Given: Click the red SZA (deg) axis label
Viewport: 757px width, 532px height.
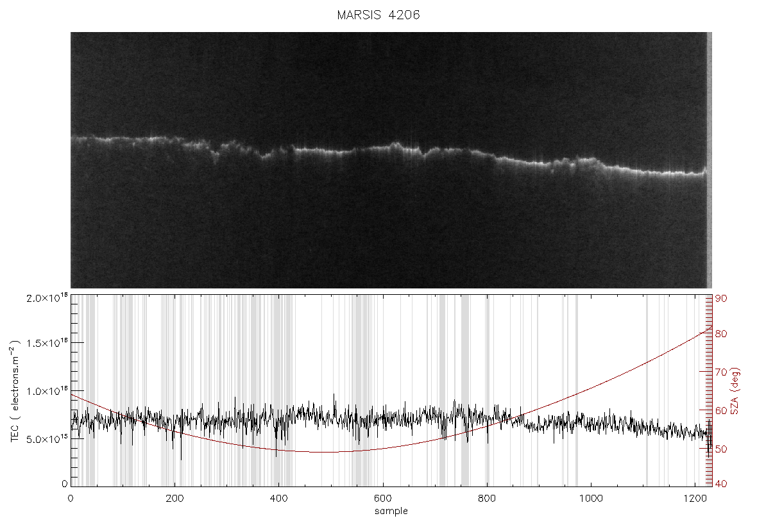Looking at the screenshot, I should 735,391.
